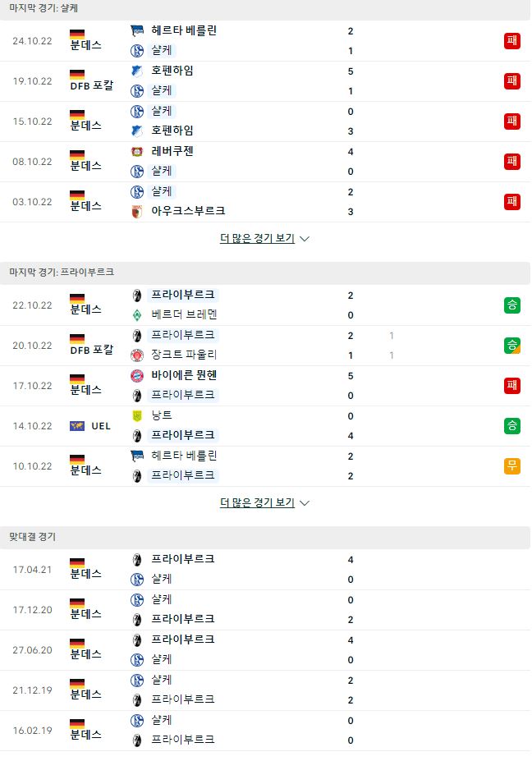Click the St. Pauli crest in the 20.10.22 match
The width and height of the screenshot is (532, 761).
point(137,355)
